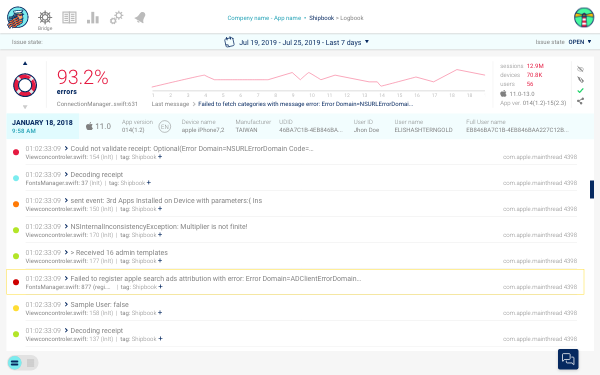Click the Company name - App name breadcrumb
Screen dimensions: 600x375
[x=264, y=18]
